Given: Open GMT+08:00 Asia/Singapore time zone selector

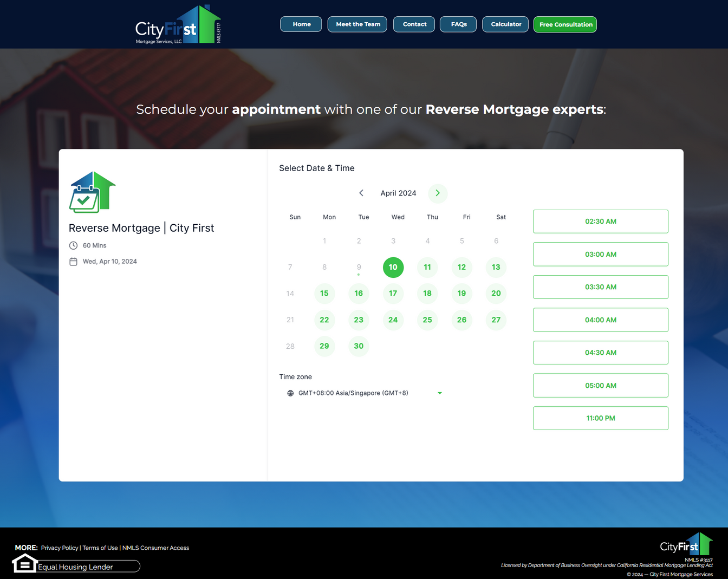Looking at the screenshot, I should point(365,393).
